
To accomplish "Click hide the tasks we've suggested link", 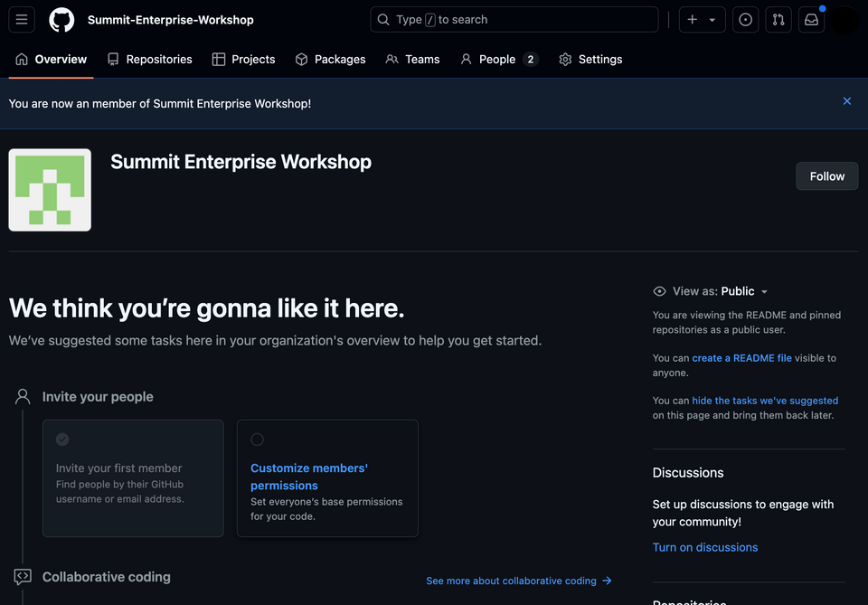I will pyautogui.click(x=765, y=401).
